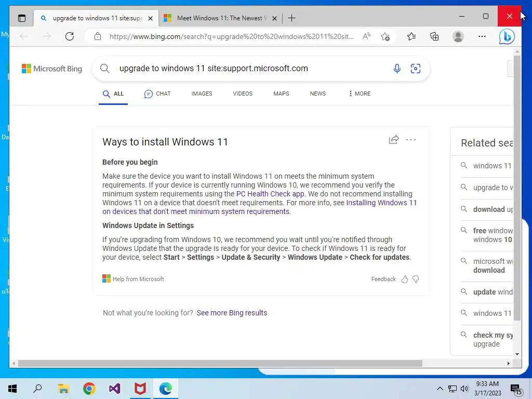Click See more Bing results link
Screen dimensions: 532x399
(232, 313)
